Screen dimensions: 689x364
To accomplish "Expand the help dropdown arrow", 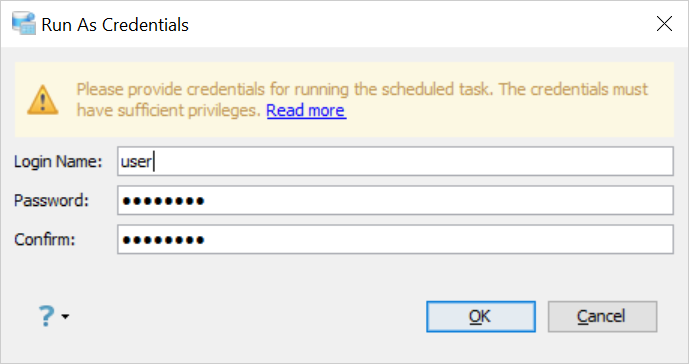I will [65, 317].
